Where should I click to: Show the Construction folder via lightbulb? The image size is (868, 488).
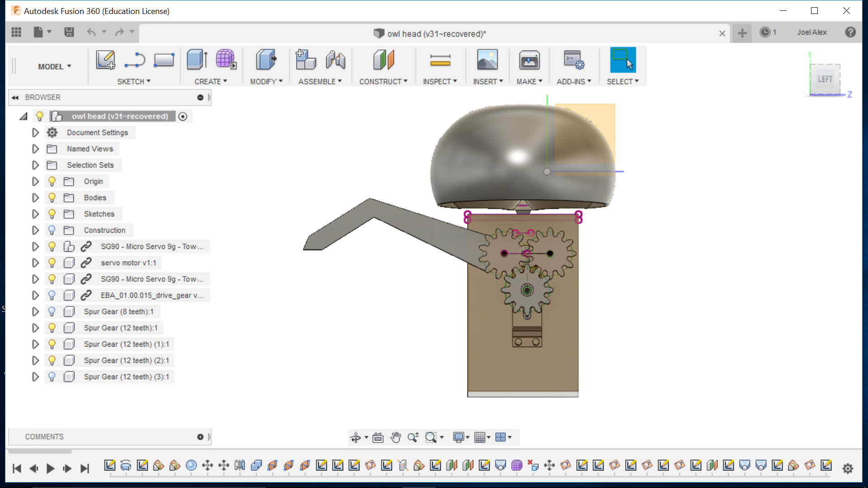pos(52,230)
